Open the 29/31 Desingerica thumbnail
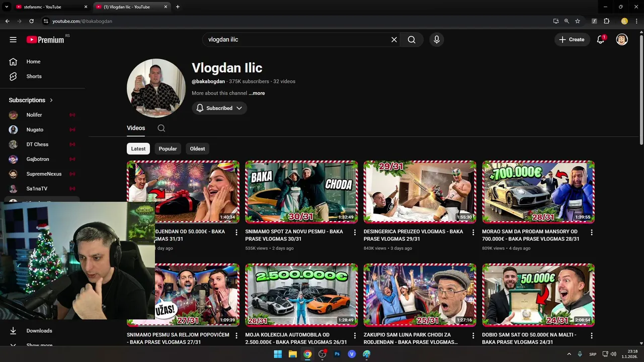The width and height of the screenshot is (644, 362). [x=420, y=192]
